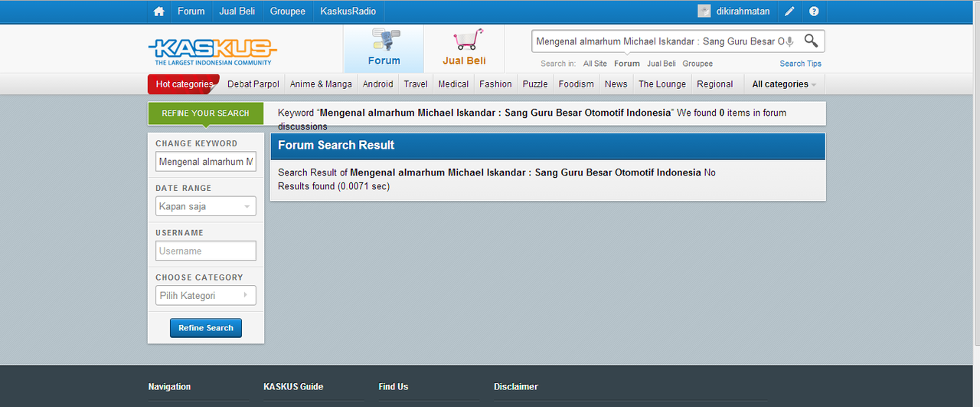Screen dimensions: 980x407
Task: Search in Forum scope
Action: tap(627, 64)
